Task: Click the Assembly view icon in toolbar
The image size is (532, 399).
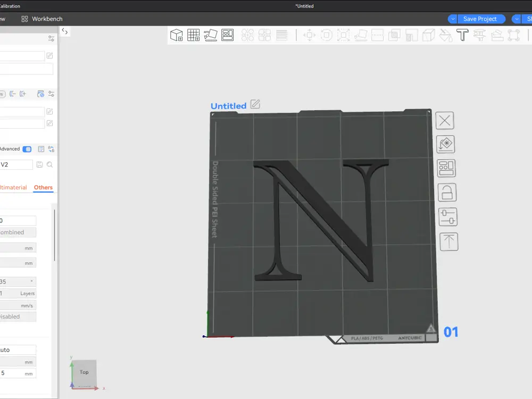Action: tap(514, 35)
